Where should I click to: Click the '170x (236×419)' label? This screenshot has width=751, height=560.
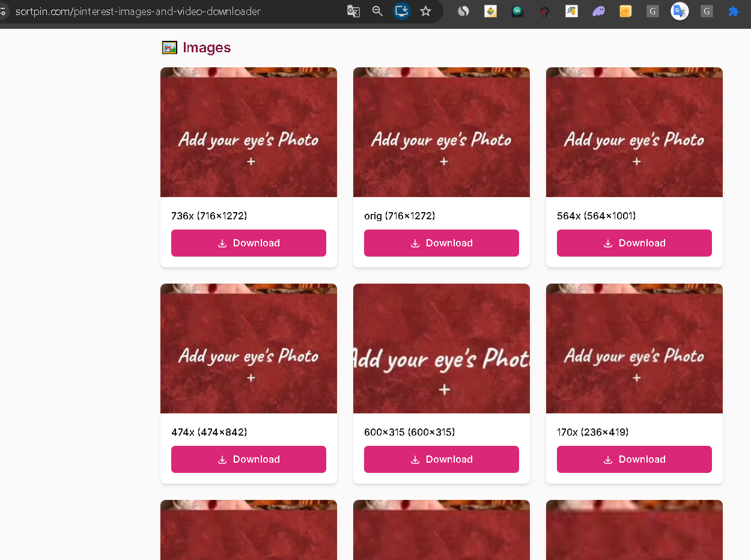pyautogui.click(x=592, y=432)
